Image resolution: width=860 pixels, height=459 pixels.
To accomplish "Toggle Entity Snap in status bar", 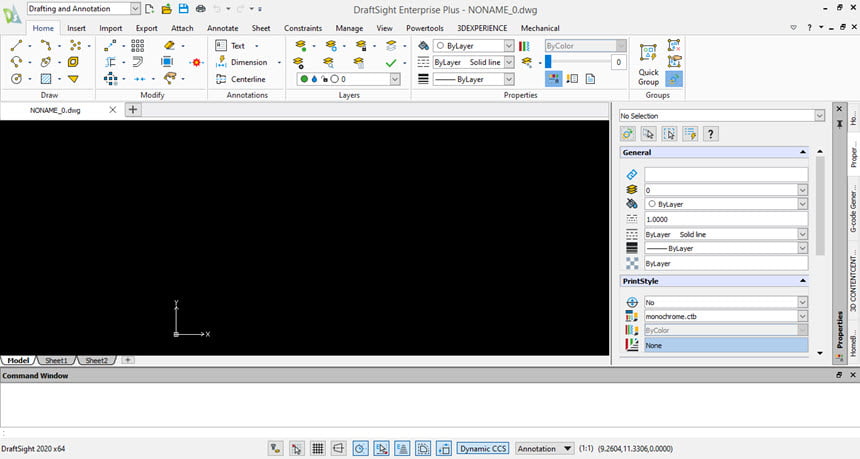I will coord(381,449).
